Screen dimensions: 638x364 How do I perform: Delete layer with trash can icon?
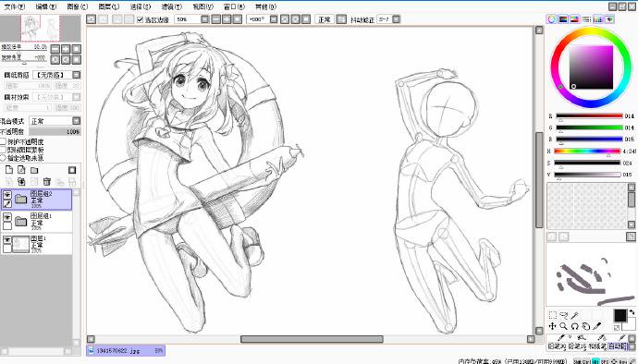pos(47,181)
